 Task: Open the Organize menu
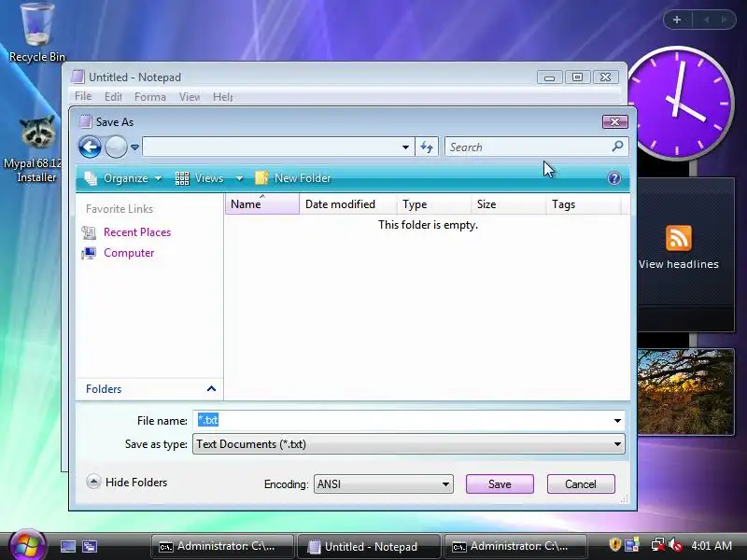coord(123,178)
